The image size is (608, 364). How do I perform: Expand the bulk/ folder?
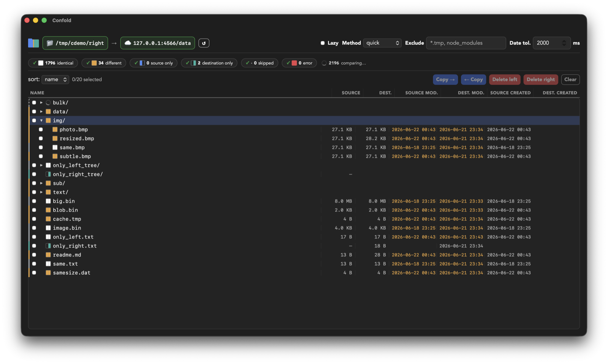point(41,103)
